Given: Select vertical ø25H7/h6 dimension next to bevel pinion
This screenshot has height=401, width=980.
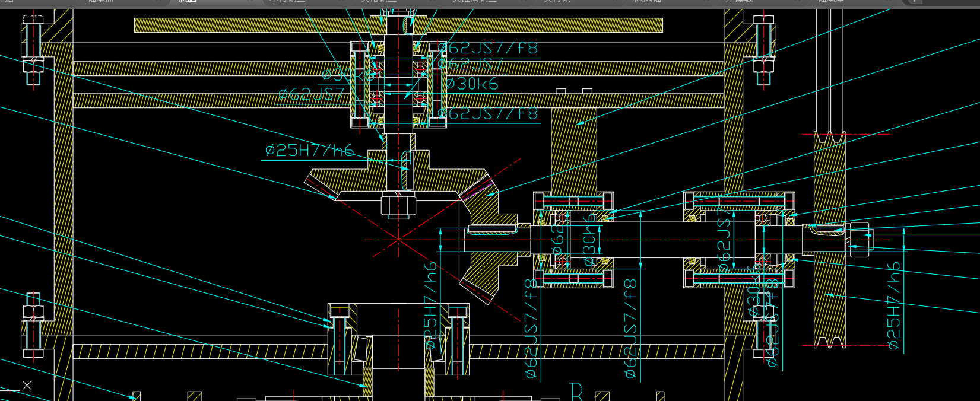Looking at the screenshot, I should [x=430, y=305].
